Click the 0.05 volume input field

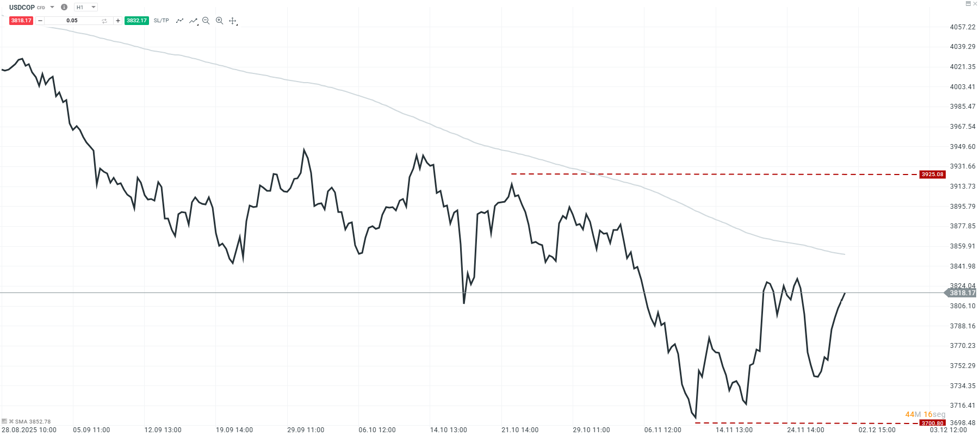72,21
